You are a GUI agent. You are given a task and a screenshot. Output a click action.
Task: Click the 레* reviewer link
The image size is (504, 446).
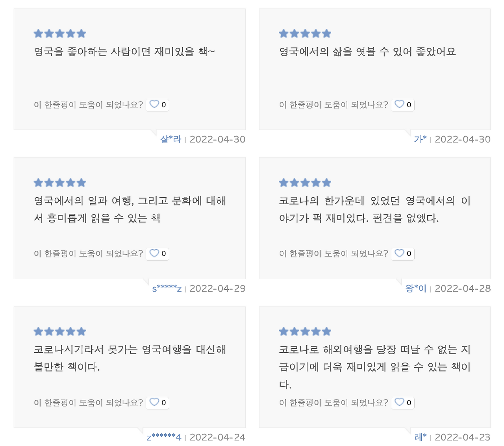coord(420,437)
